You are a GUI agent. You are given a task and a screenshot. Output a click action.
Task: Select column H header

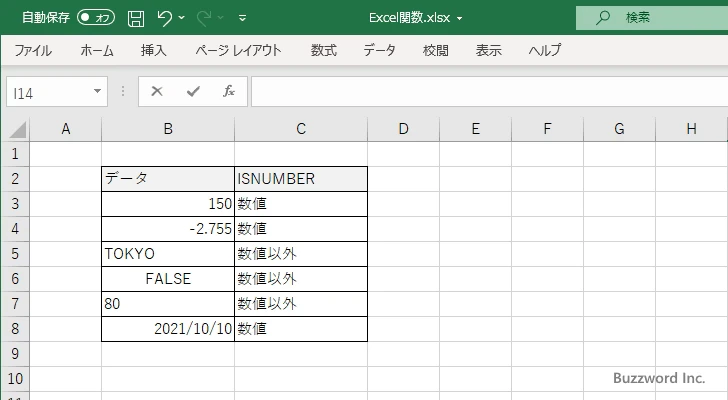pos(692,129)
